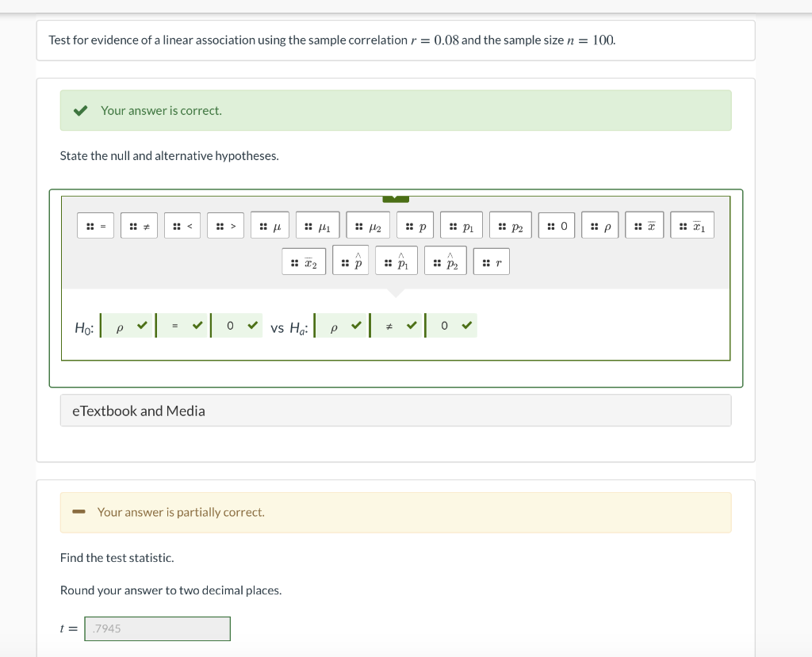Screen dimensions: 812x657
Task: Select the < symbol
Action: point(182,225)
